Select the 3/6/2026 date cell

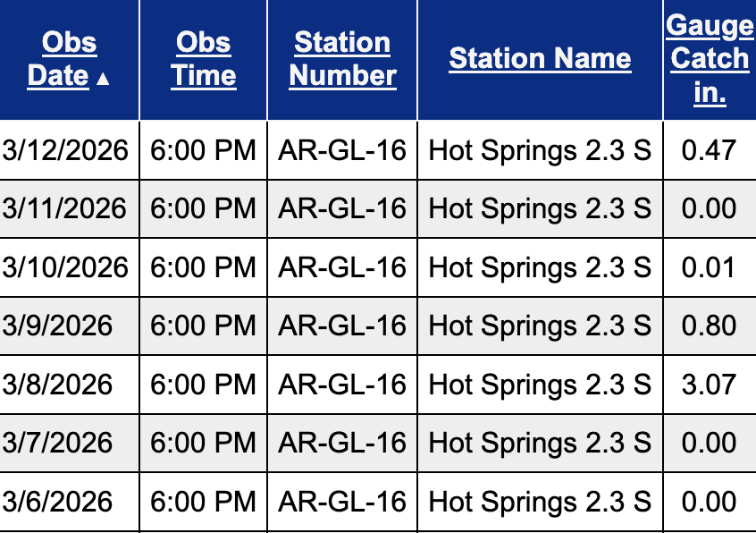58,502
